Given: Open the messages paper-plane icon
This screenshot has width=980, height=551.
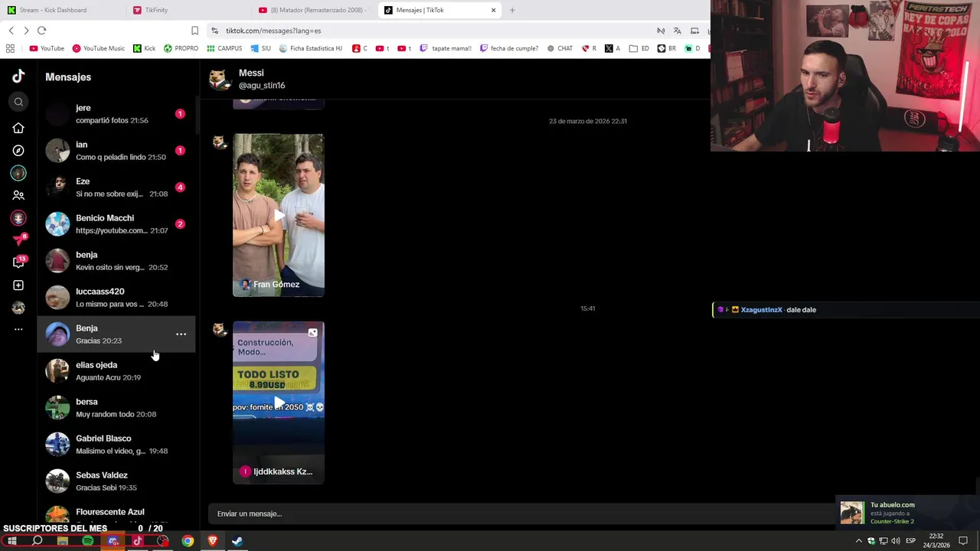Looking at the screenshot, I should 18,240.
